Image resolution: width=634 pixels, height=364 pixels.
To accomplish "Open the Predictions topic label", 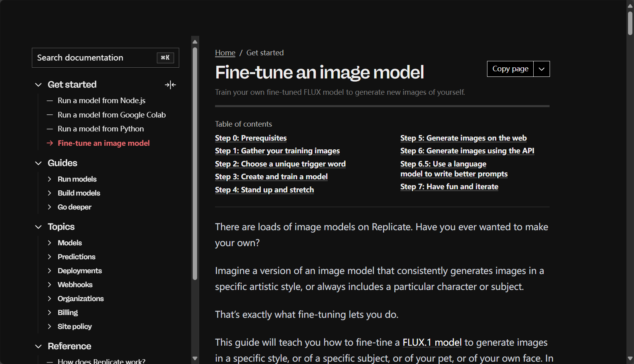I will 76,257.
